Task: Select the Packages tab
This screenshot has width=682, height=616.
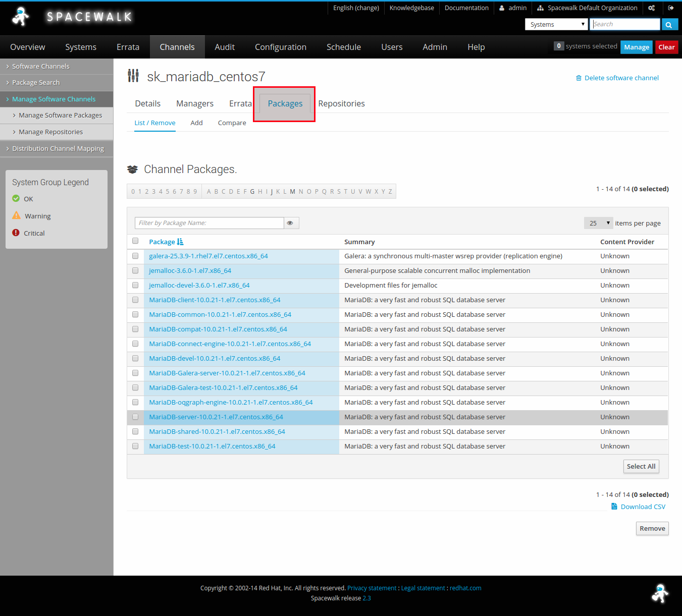Action: [x=285, y=103]
